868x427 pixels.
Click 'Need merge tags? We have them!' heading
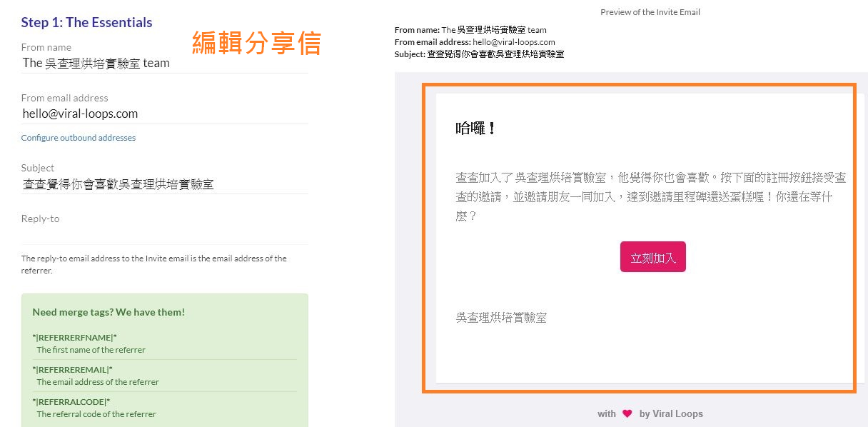tap(108, 312)
